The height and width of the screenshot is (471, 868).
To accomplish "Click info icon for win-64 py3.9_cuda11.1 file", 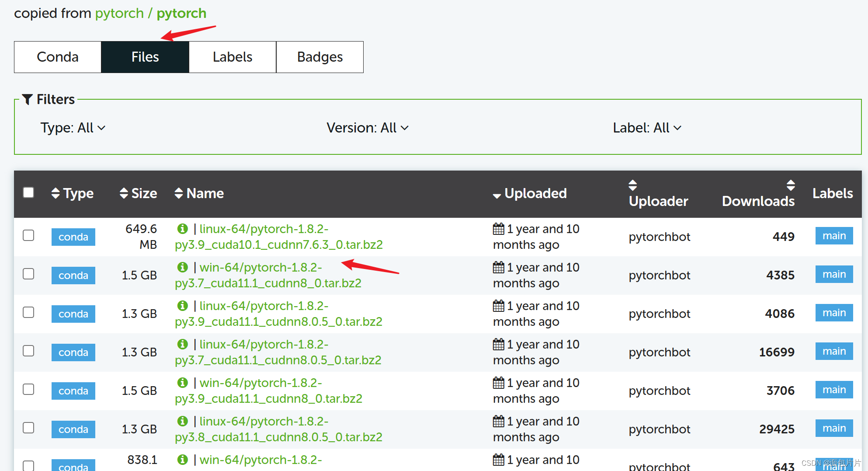I will click(x=182, y=383).
